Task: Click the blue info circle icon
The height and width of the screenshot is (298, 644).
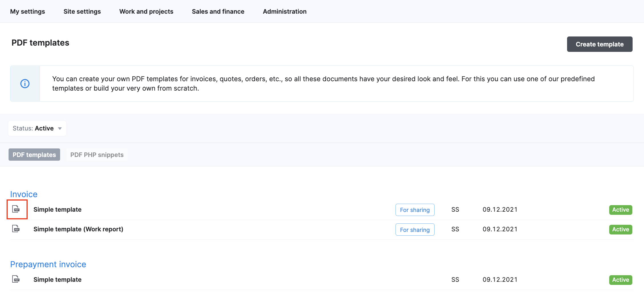Action: coord(25,84)
